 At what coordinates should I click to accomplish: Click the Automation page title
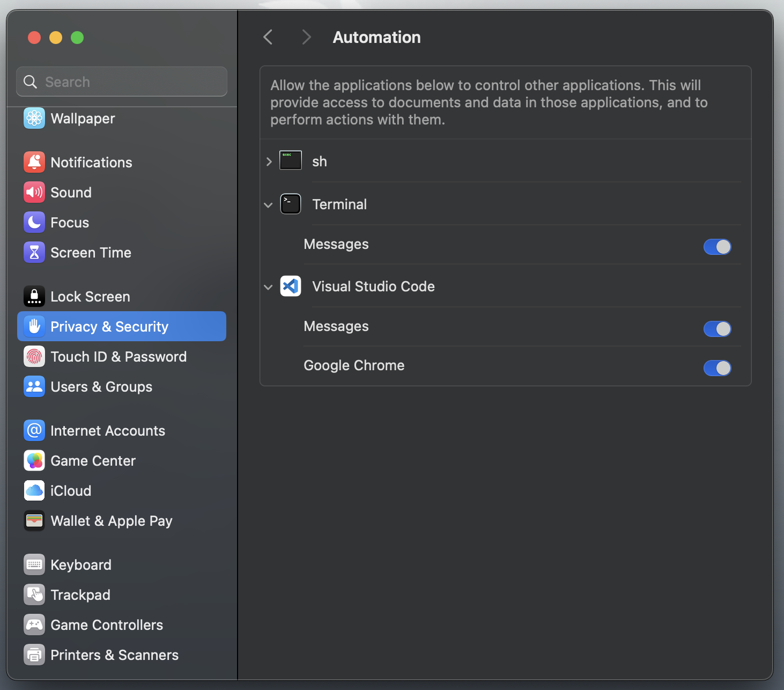coord(376,38)
